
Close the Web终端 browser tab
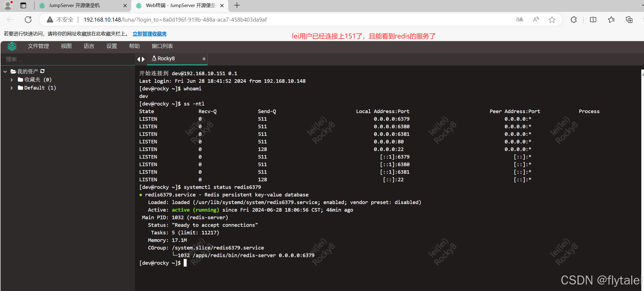(222, 5)
